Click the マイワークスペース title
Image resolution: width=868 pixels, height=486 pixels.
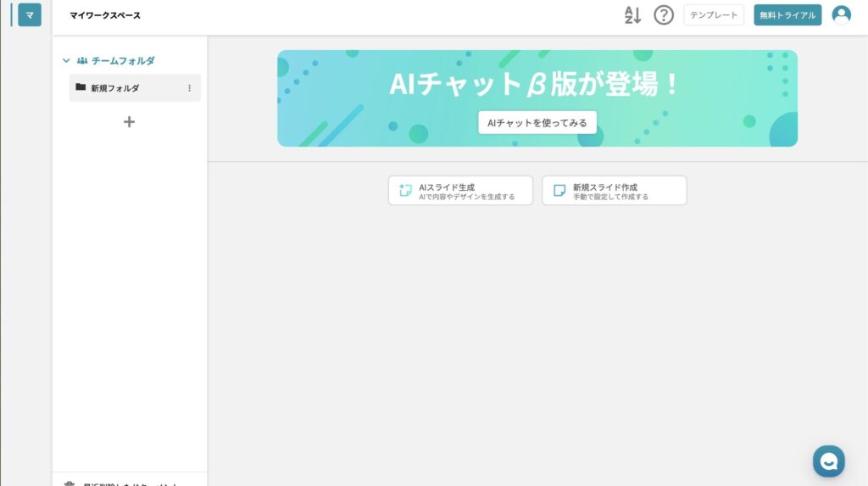[105, 15]
